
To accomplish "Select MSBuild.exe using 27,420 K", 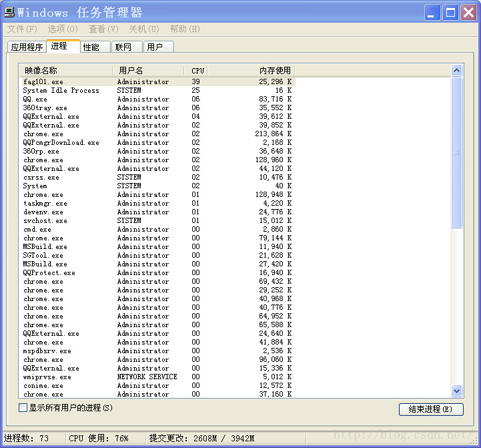I will click(157, 264).
